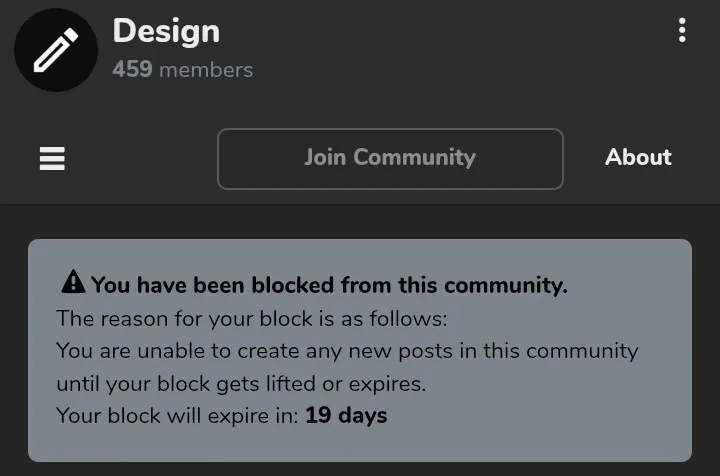Click the word 'Community' in Join button
Viewport: 720px width, 476px height.
pos(414,157)
